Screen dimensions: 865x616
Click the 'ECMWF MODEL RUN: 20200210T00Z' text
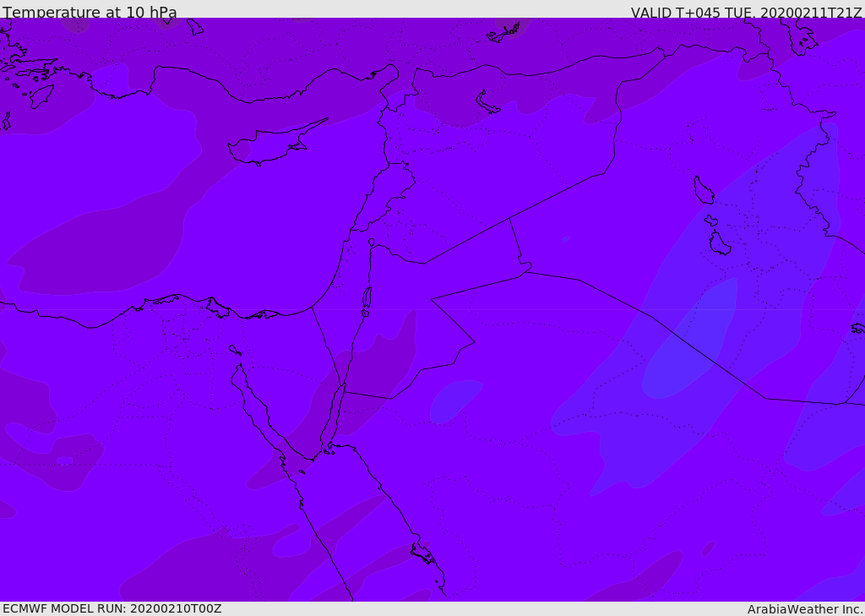[x=112, y=608]
